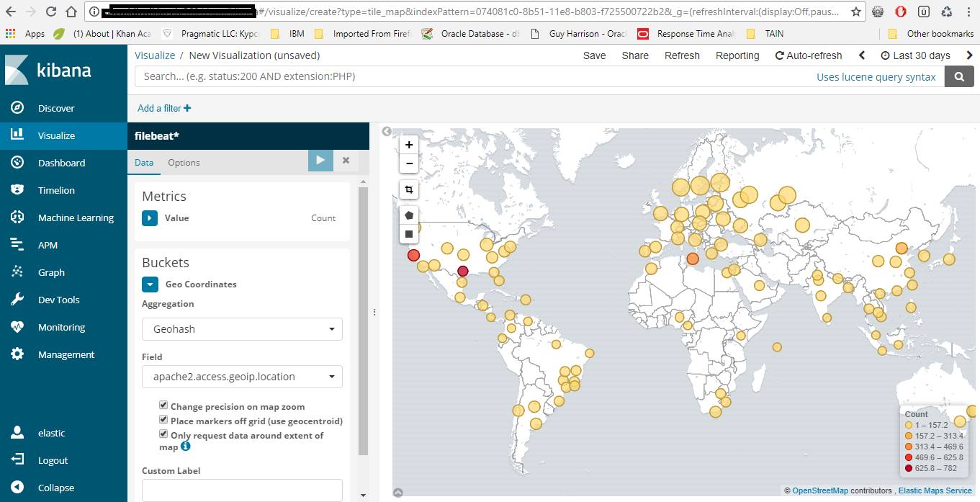Open Dev Tools wrench icon

(x=18, y=300)
